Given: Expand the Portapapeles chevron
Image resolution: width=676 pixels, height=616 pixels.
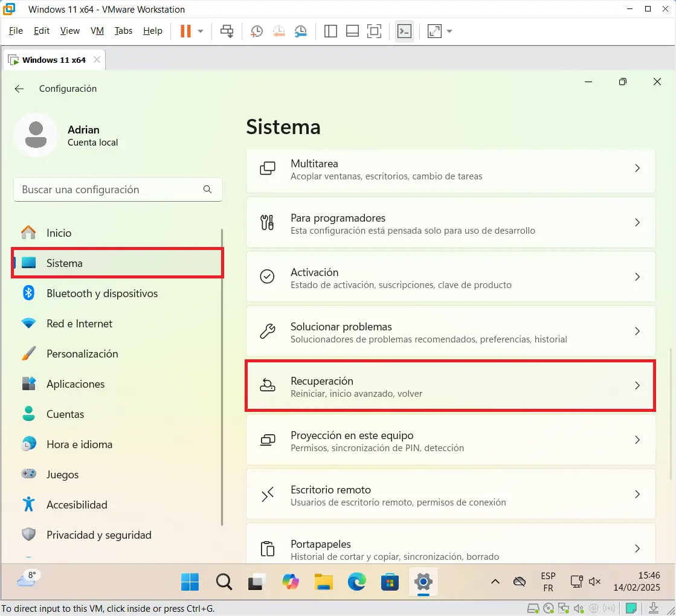Looking at the screenshot, I should (x=637, y=548).
